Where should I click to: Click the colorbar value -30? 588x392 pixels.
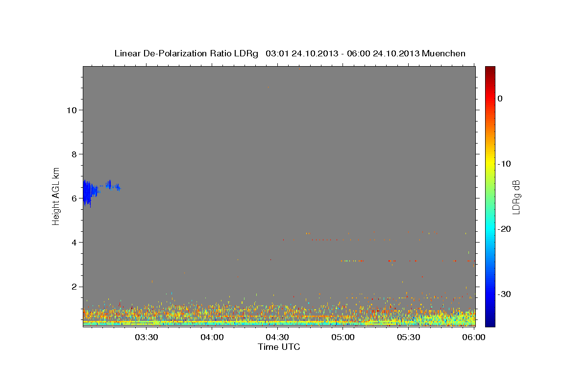click(x=504, y=294)
